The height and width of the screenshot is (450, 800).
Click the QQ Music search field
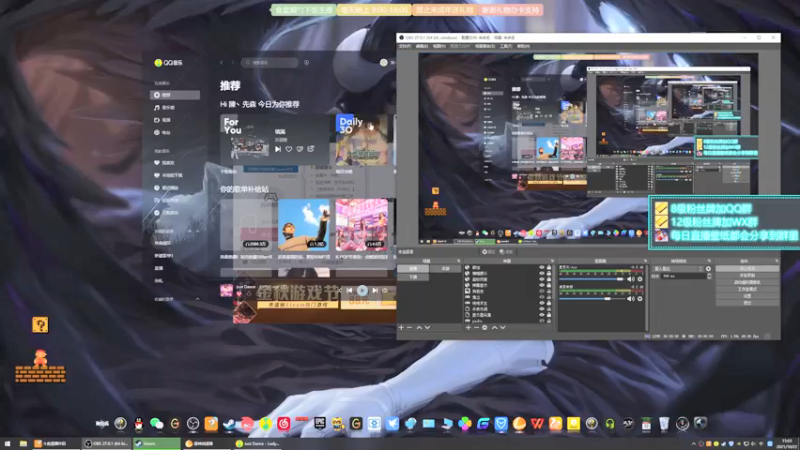pyautogui.click(x=270, y=62)
